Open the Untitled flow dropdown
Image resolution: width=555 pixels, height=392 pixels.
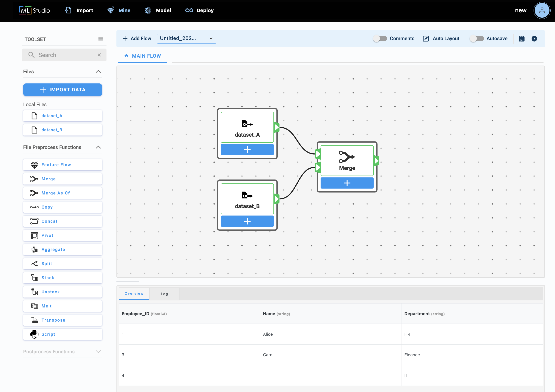[186, 39]
